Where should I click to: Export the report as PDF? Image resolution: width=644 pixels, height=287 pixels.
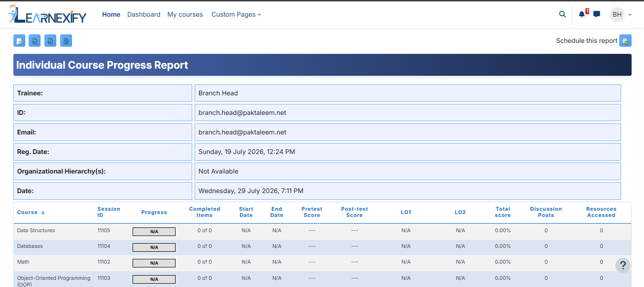pos(35,41)
